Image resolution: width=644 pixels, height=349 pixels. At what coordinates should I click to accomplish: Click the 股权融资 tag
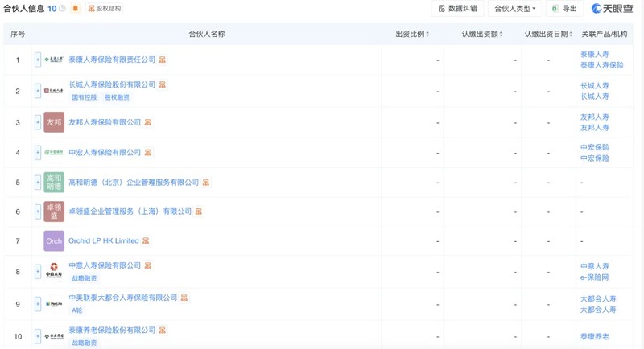click(x=117, y=97)
